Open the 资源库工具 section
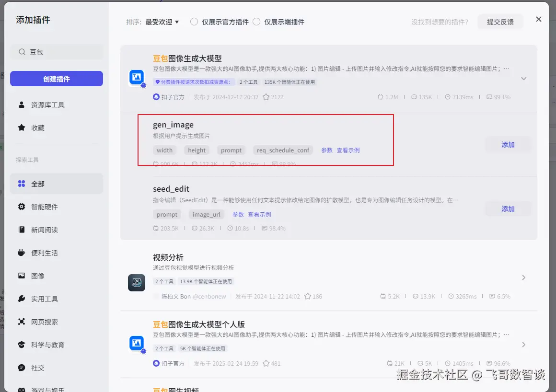556x392 pixels. [57, 104]
